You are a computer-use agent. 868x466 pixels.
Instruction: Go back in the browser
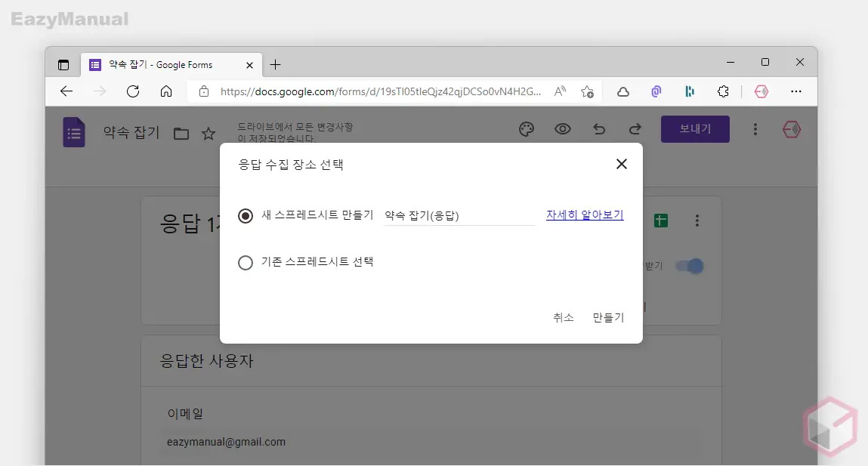click(x=66, y=91)
